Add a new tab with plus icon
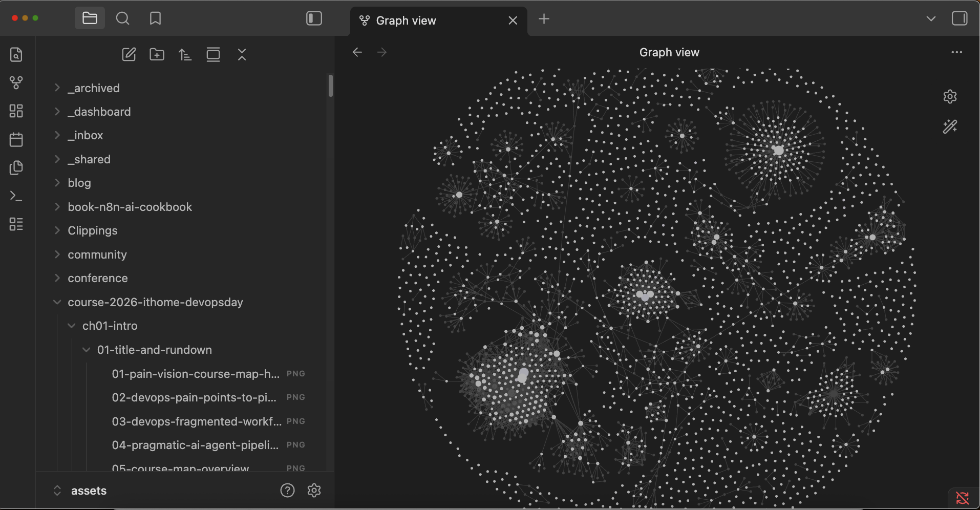The image size is (980, 510). point(544,19)
